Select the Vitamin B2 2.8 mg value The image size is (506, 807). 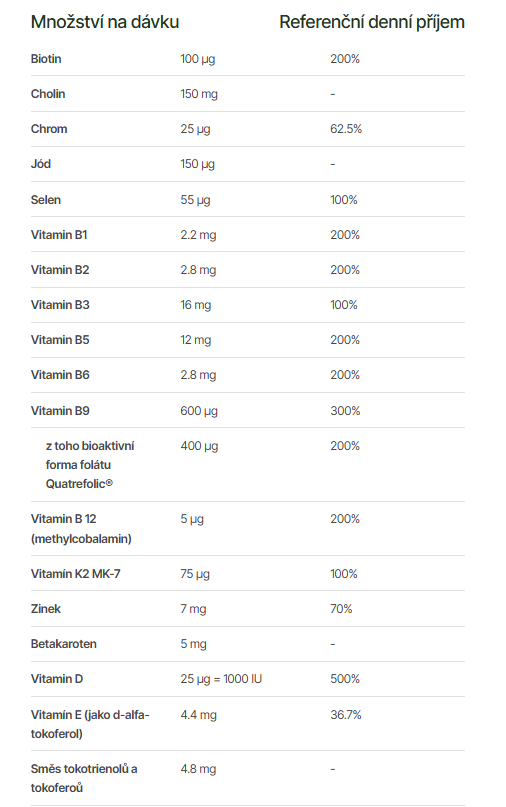point(198,270)
